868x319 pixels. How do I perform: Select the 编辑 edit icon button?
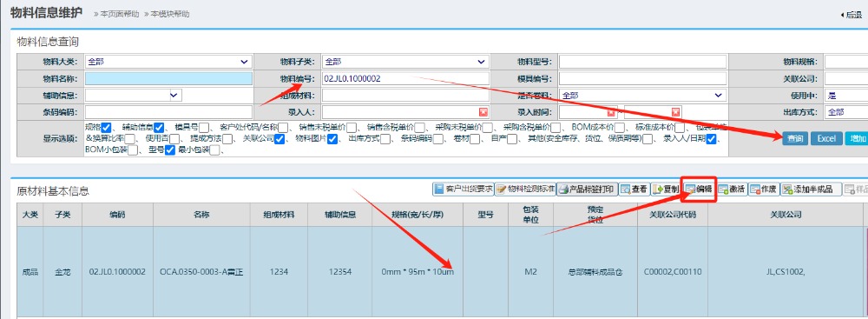coord(699,189)
